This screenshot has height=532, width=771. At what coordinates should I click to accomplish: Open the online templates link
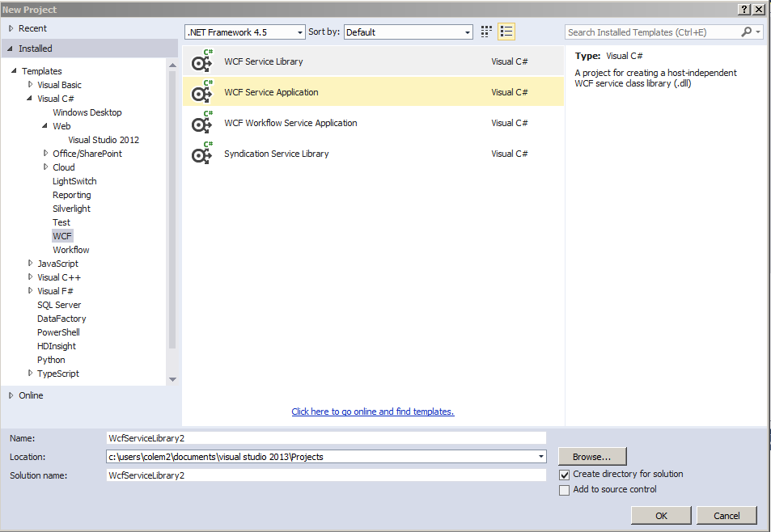373,412
